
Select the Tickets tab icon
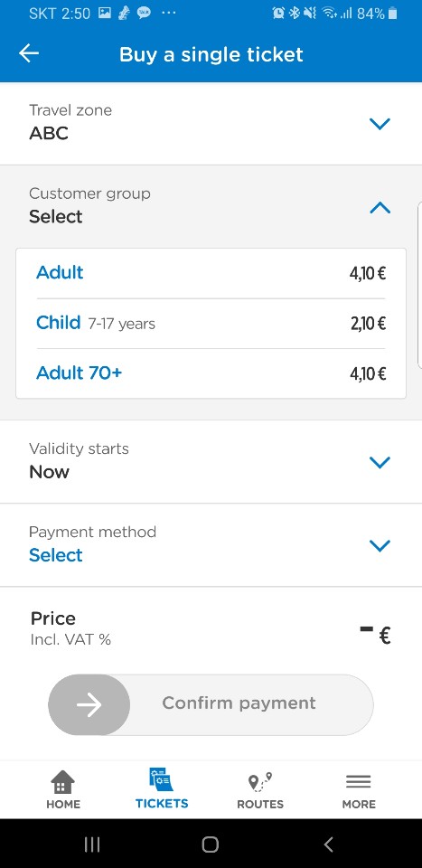162,780
